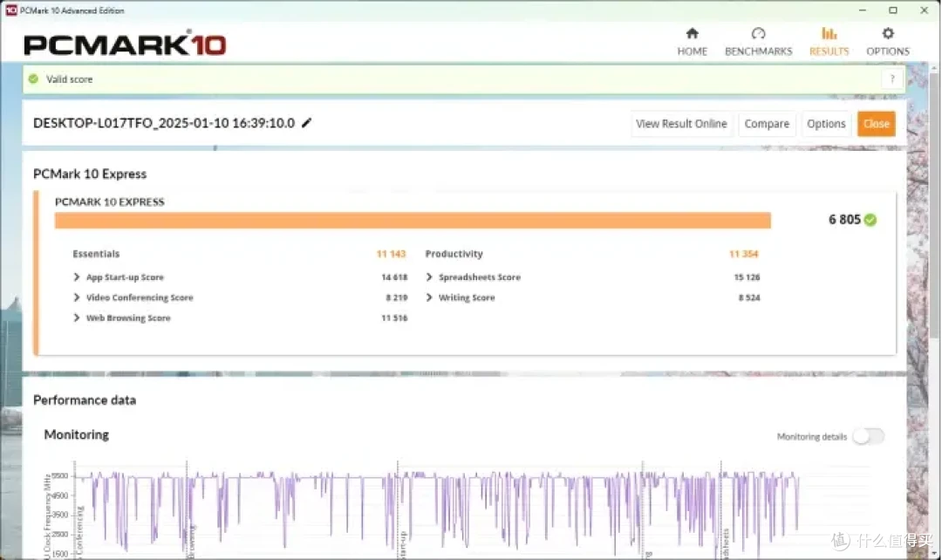Viewport: 942px width, 560px height.
Task: Expand Writing Score details
Action: point(429,297)
